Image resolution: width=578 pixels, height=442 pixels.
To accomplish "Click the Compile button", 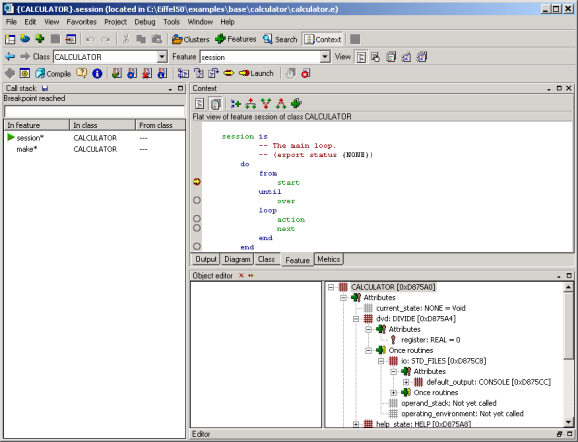I will [53, 73].
